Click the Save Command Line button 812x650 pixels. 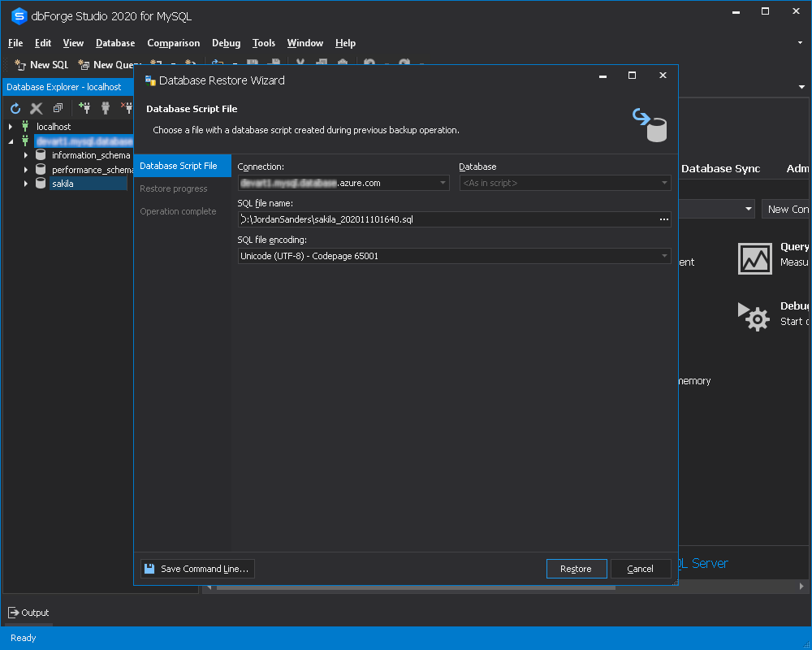[197, 569]
